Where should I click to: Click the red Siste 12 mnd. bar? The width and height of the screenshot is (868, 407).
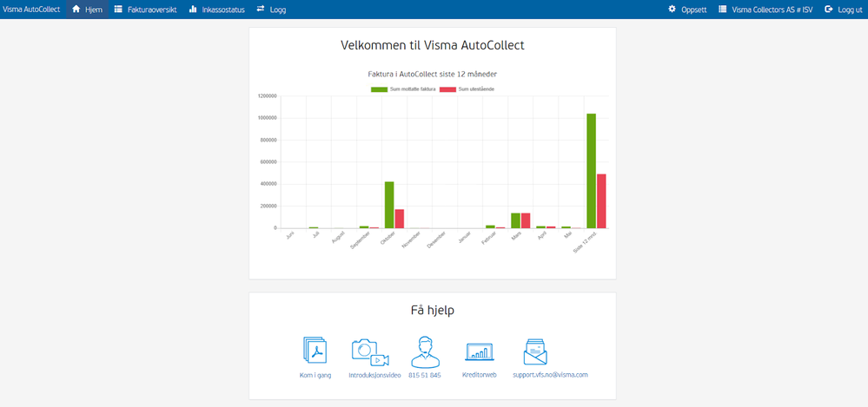point(601,200)
